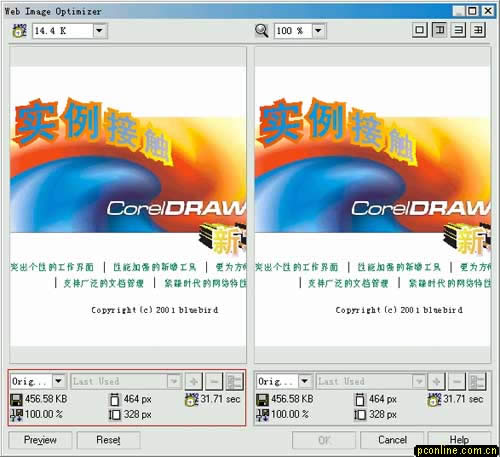
Task: Open left pane Last Used preset dropdown
Action: pyautogui.click(x=174, y=381)
